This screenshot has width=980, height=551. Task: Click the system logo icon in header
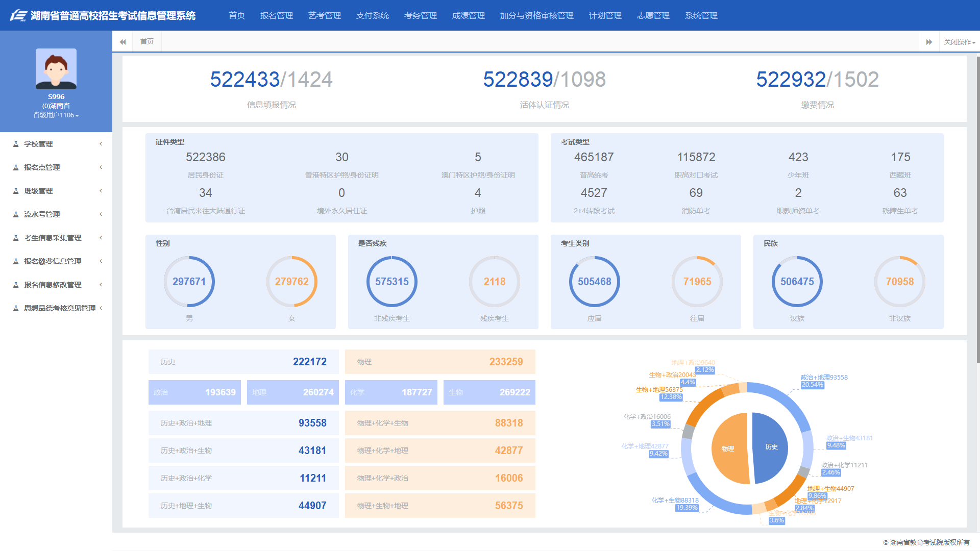(18, 15)
